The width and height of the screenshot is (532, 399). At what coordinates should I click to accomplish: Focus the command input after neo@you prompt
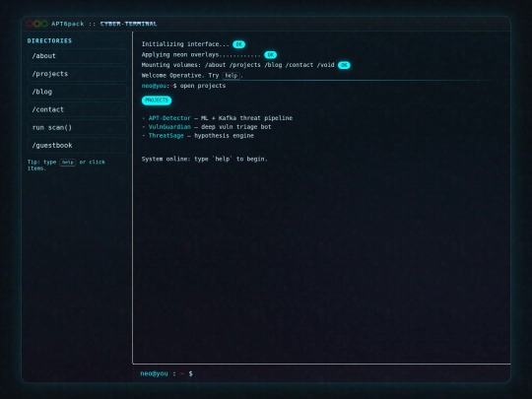[350, 373]
